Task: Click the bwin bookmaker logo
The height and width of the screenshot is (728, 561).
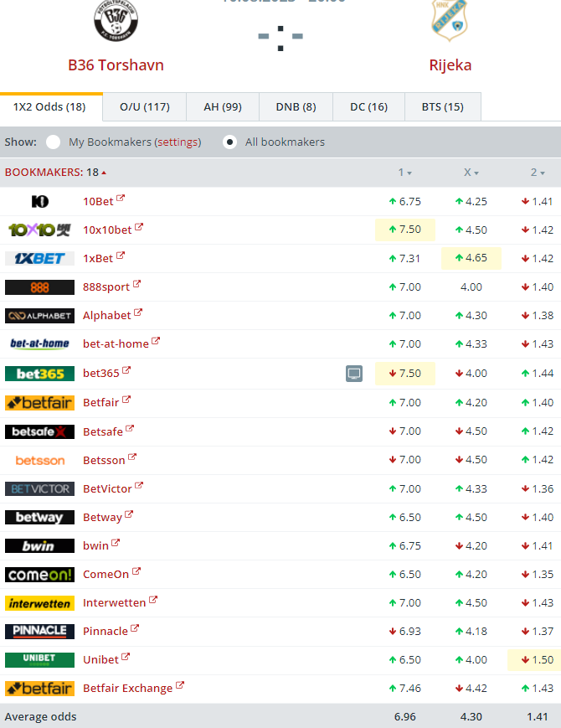Action: click(x=39, y=545)
